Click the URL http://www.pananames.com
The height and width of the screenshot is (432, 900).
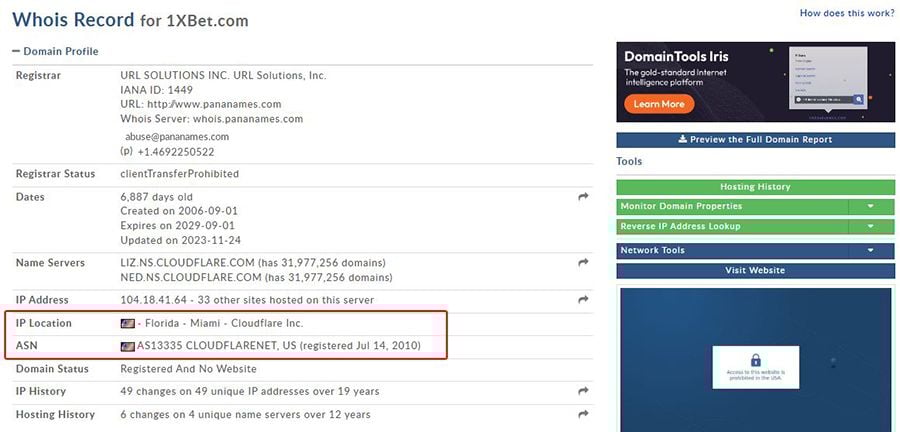[x=214, y=104]
